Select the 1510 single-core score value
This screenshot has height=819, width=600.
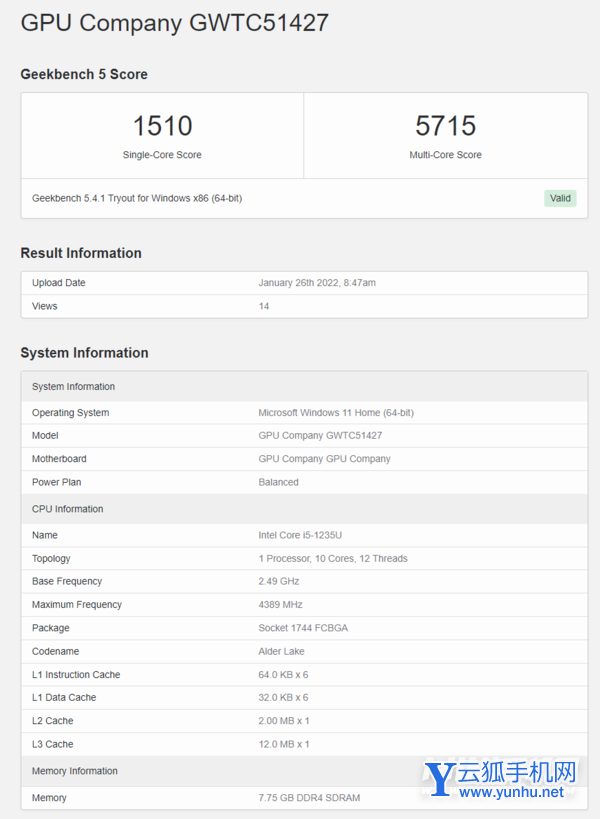click(162, 126)
